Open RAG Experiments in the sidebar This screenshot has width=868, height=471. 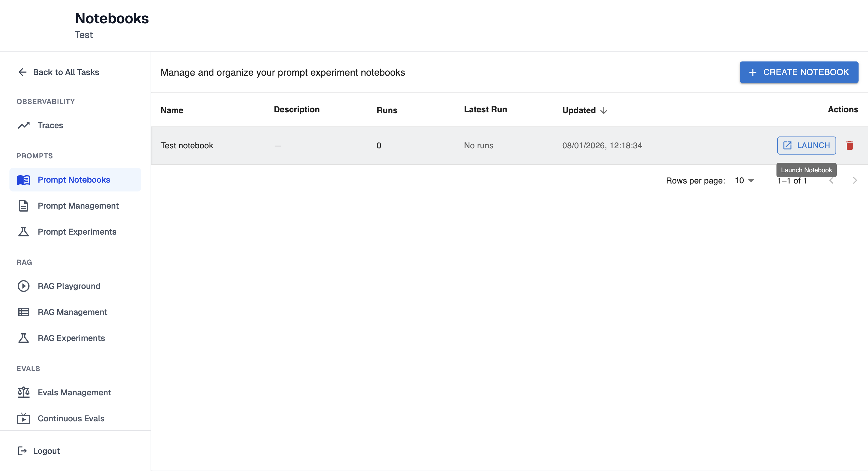point(71,338)
